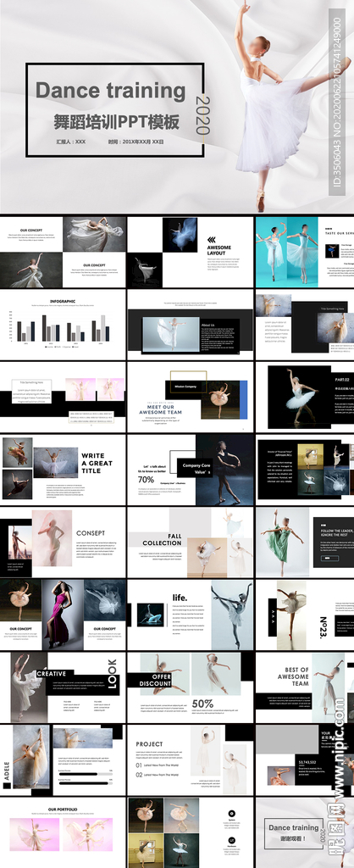Click the vertical 2020 label on the cover

click(x=203, y=115)
